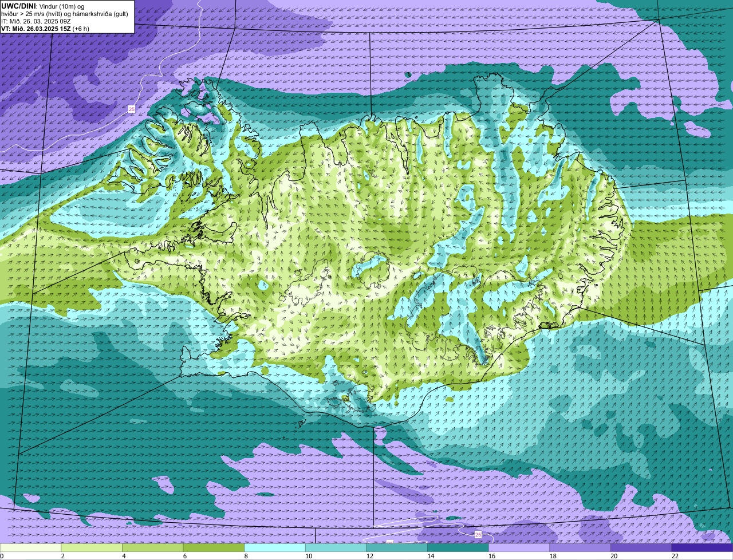
Task: Click the "25" gust contour label northwest of Iceland
Action: (x=131, y=109)
